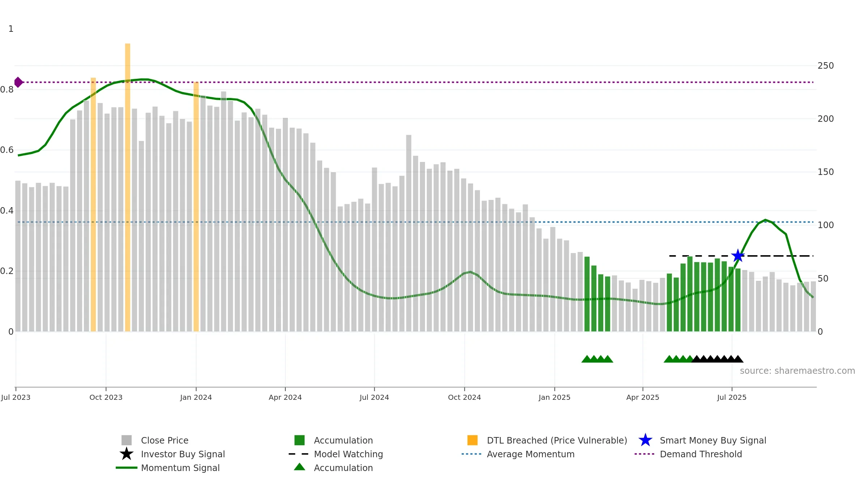The image size is (868, 488).
Task: Toggle the Close Price legend label
Action: pyautogui.click(x=165, y=440)
